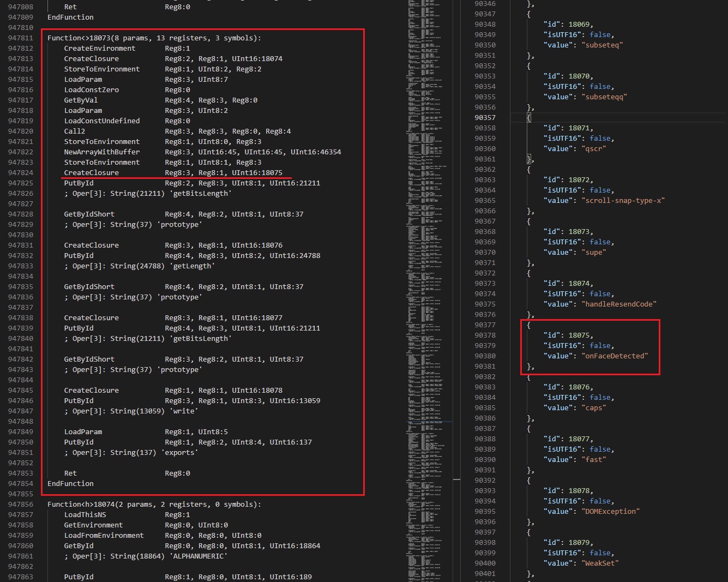Click PutById line with UInt16:13059
728x582 pixels.
[192, 401]
